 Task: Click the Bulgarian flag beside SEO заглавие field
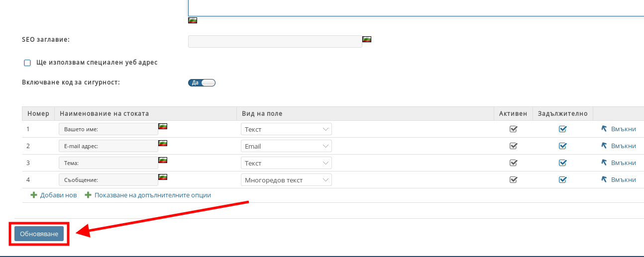click(x=367, y=39)
